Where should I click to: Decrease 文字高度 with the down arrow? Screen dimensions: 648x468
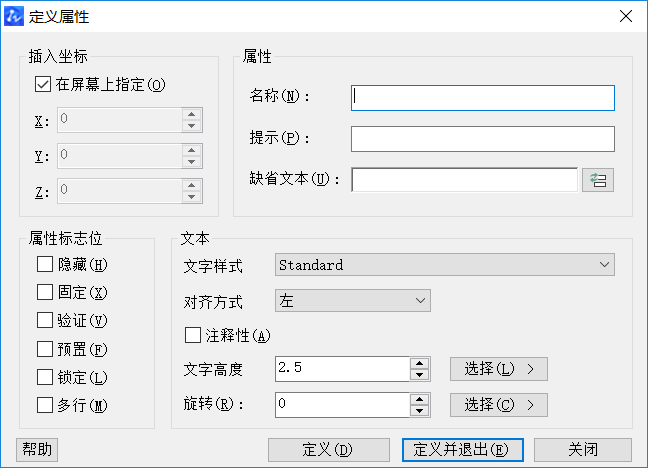(420, 375)
